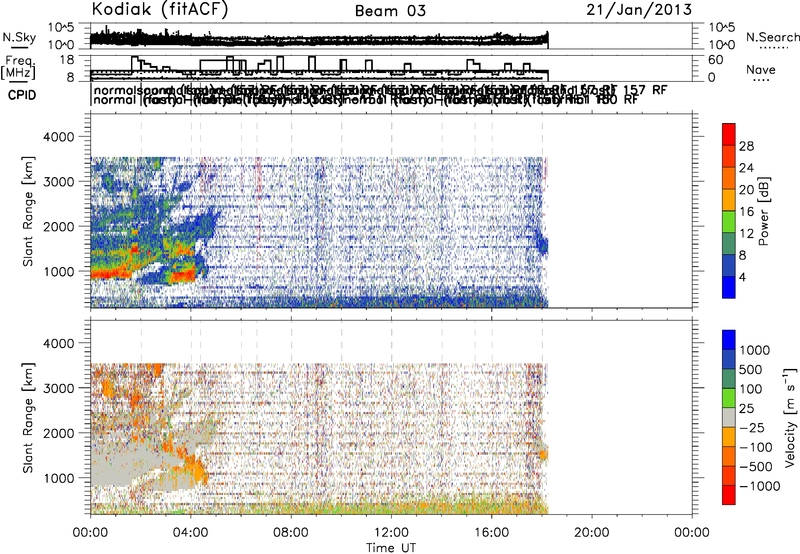Click the 'Velocity [m s⁻¹]' colorbar label
Image resolution: width=800 pixels, height=554 pixels.
pos(790,417)
